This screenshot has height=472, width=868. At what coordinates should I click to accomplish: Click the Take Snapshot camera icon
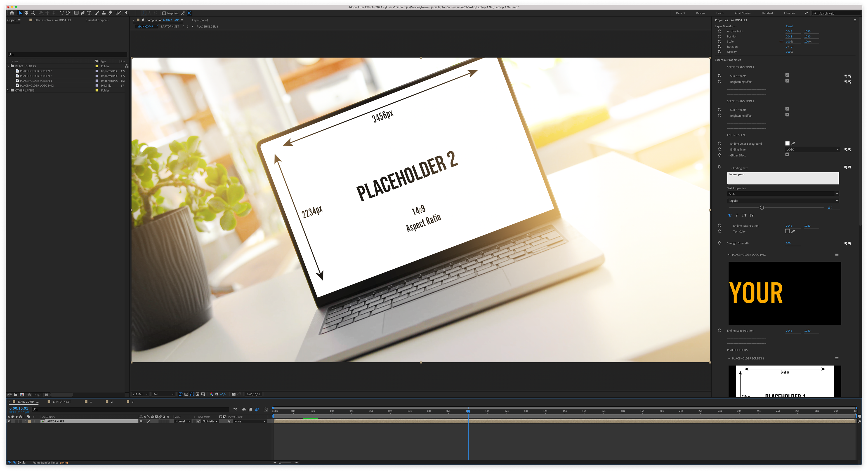(x=234, y=394)
